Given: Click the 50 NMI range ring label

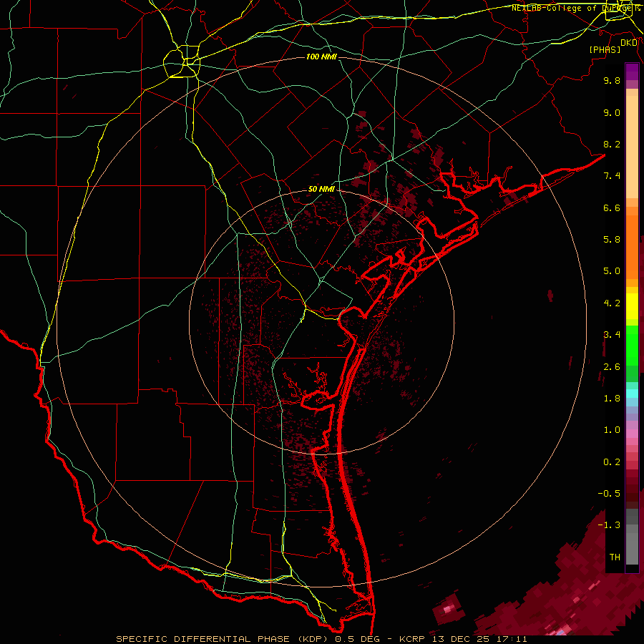Looking at the screenshot, I should point(321,189).
